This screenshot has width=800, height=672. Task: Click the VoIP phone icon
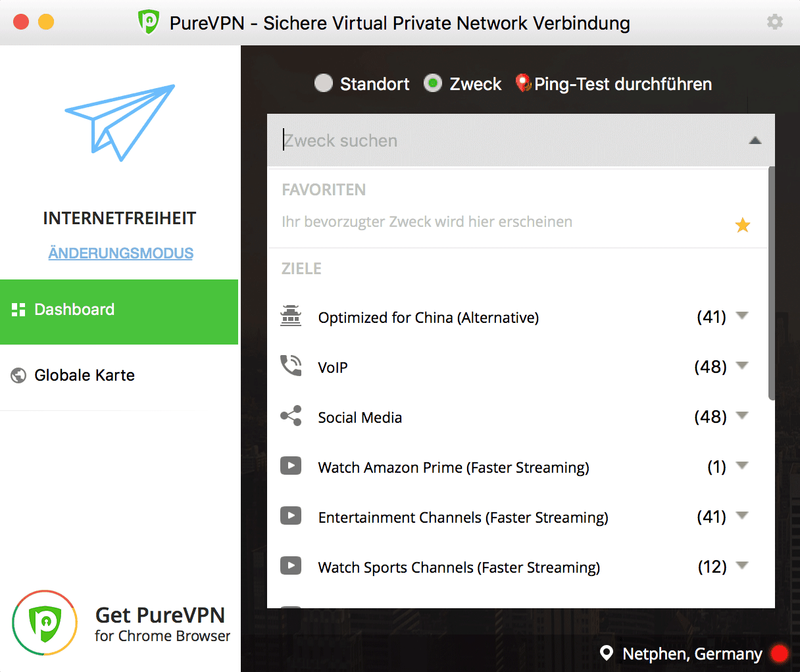(x=291, y=366)
